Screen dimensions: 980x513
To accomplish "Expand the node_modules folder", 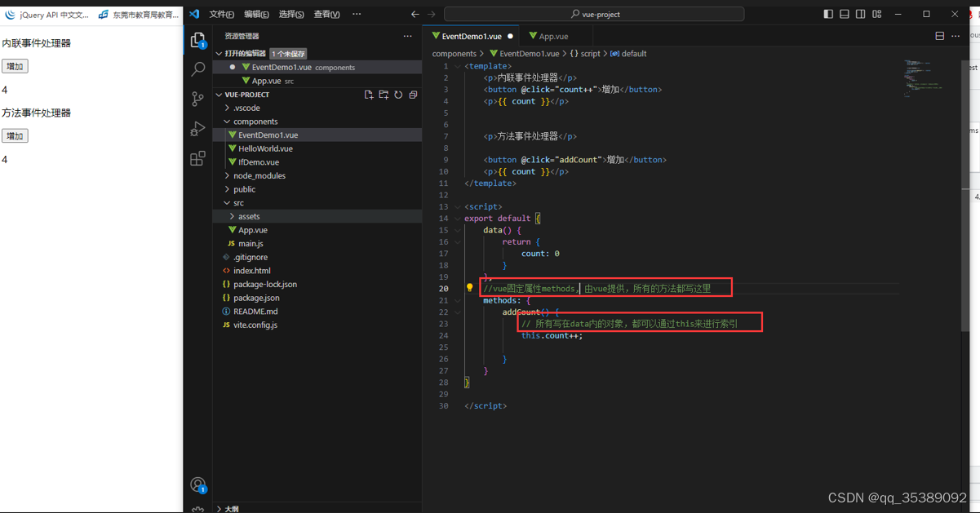I will (227, 175).
